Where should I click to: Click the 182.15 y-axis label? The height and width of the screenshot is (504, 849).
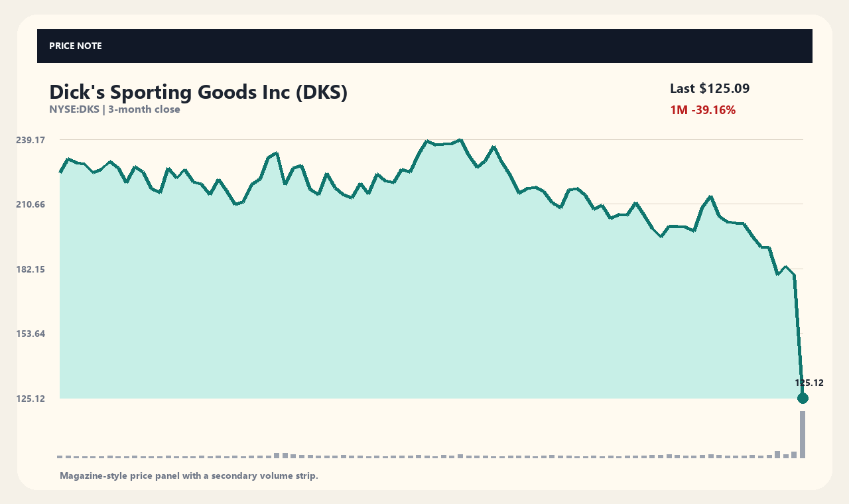pos(31,269)
